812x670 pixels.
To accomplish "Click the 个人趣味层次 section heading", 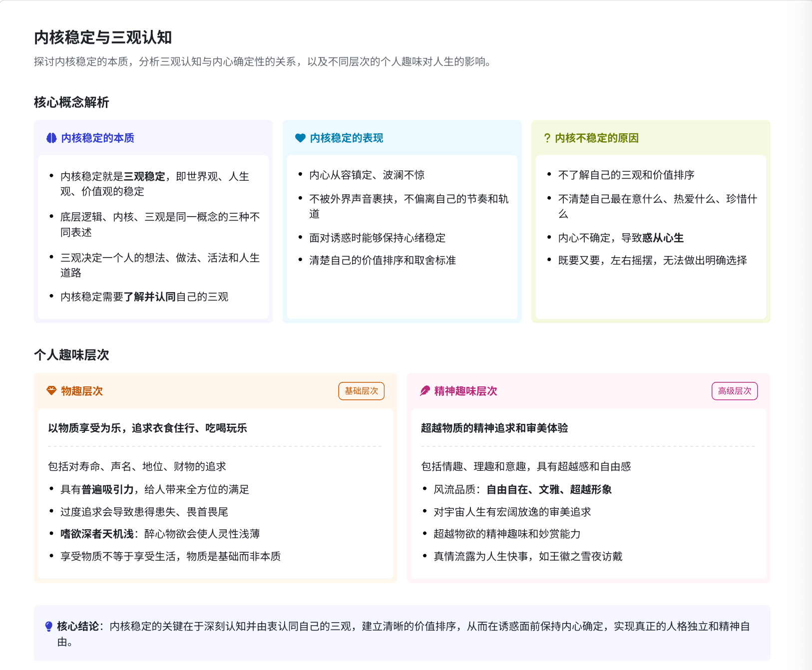I will pos(71,355).
